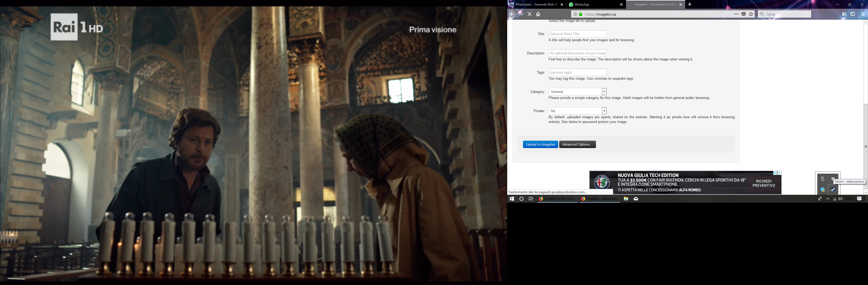The height and width of the screenshot is (285, 868).
Task: Toggle the Firefox sidebar icon
Action: [853, 14]
